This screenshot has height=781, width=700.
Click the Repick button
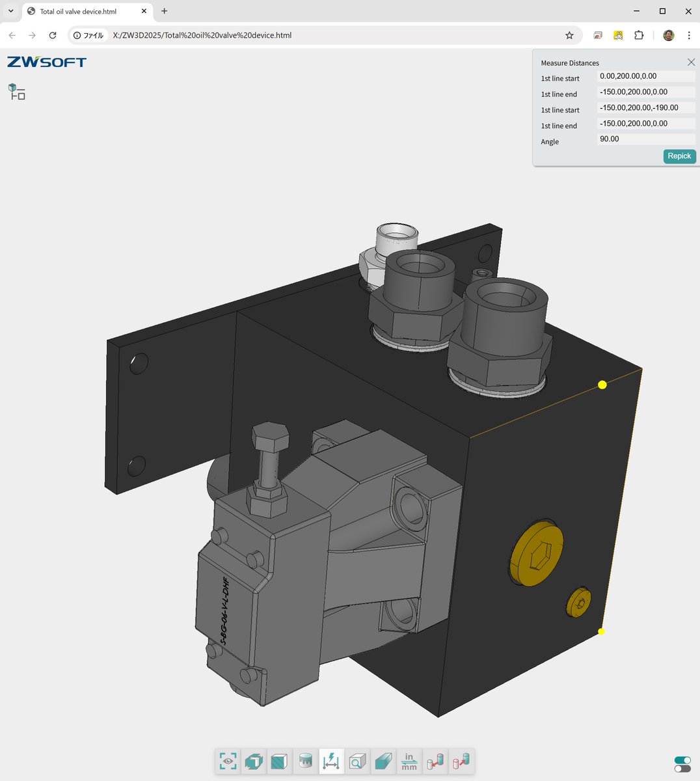click(679, 156)
